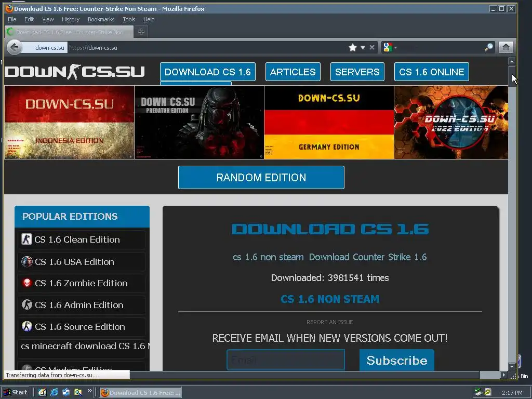Go back with the browser back arrow

coord(14,47)
